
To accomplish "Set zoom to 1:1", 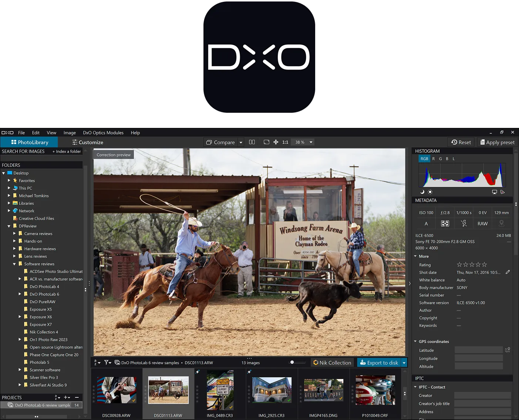I will tap(285, 142).
